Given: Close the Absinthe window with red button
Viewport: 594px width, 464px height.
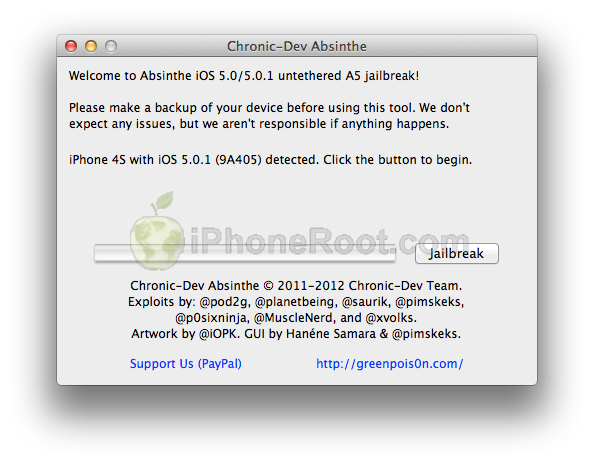Looking at the screenshot, I should (x=71, y=46).
